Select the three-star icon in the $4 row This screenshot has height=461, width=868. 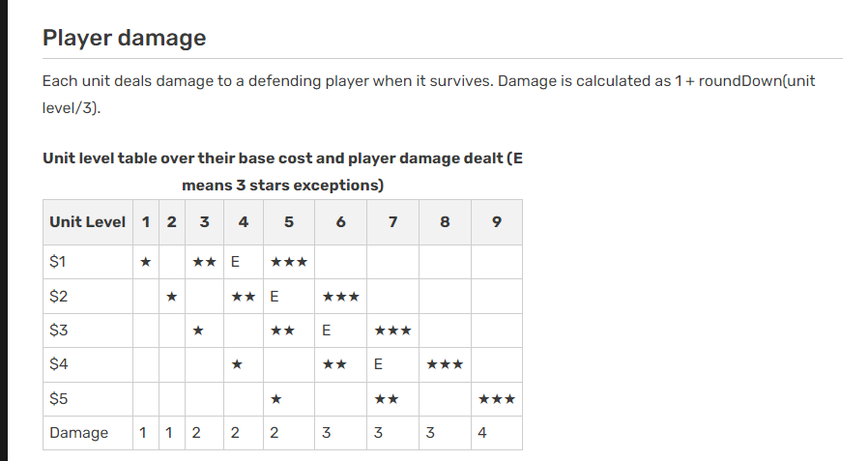pyautogui.click(x=445, y=365)
